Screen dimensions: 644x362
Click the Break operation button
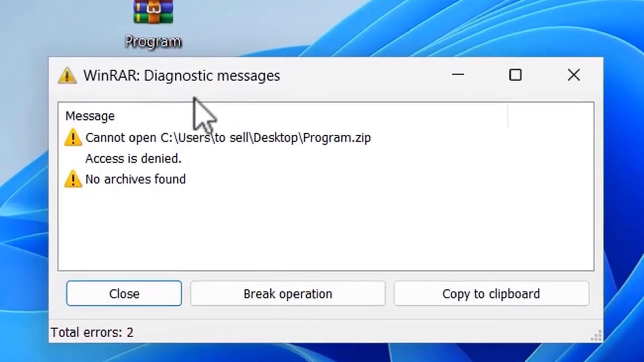click(x=288, y=294)
